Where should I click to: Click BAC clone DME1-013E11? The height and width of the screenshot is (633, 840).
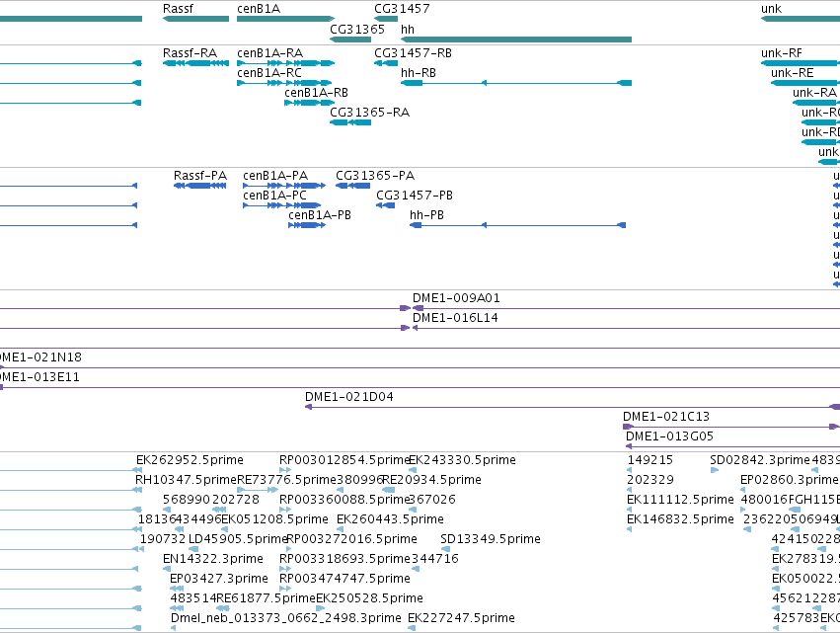pos(39,377)
